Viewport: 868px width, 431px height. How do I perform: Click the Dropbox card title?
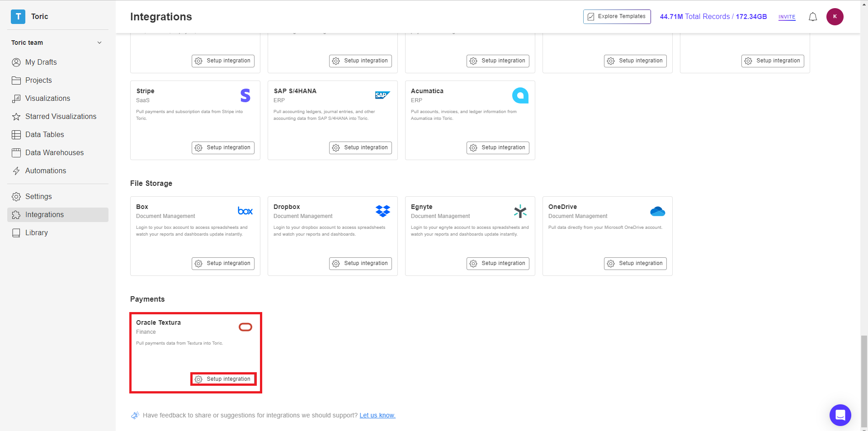tap(287, 207)
